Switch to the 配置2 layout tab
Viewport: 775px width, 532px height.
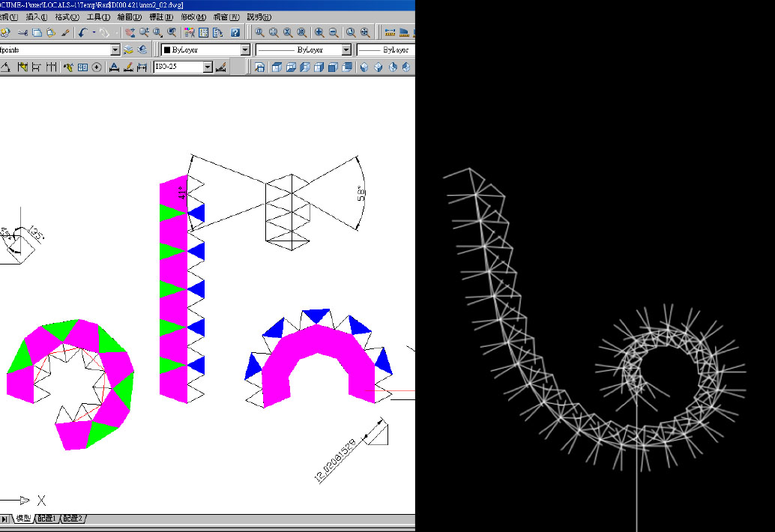(x=73, y=519)
